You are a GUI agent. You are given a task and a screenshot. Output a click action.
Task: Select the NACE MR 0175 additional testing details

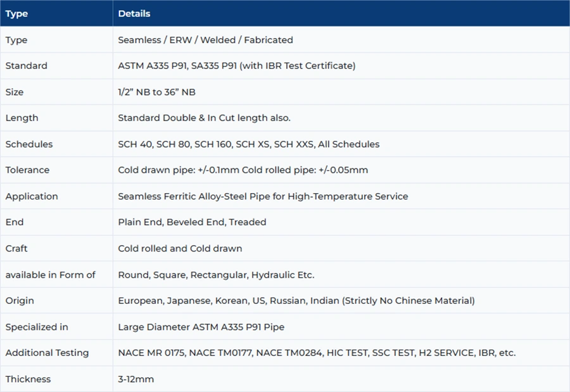point(317,353)
